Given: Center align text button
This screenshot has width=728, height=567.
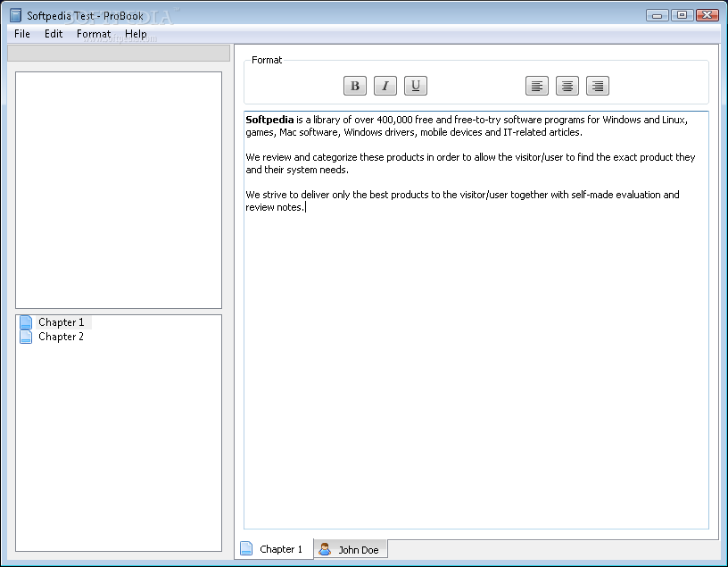Looking at the screenshot, I should (x=567, y=86).
